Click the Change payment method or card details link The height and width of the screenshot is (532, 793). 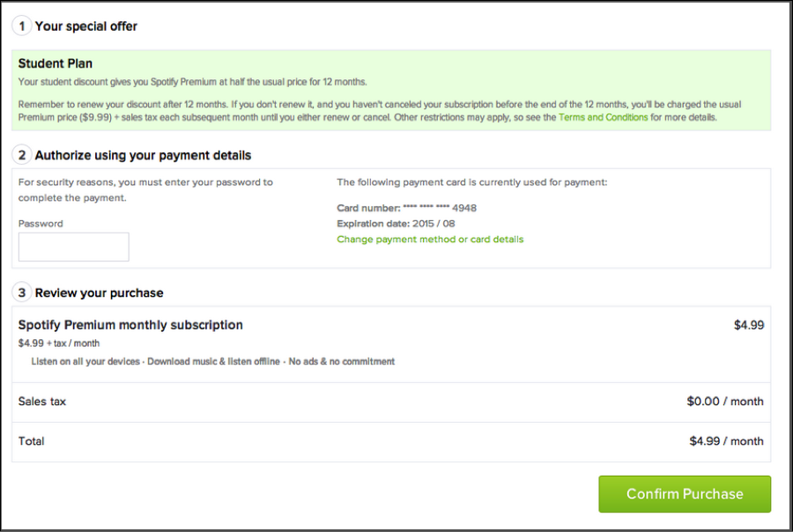430,240
